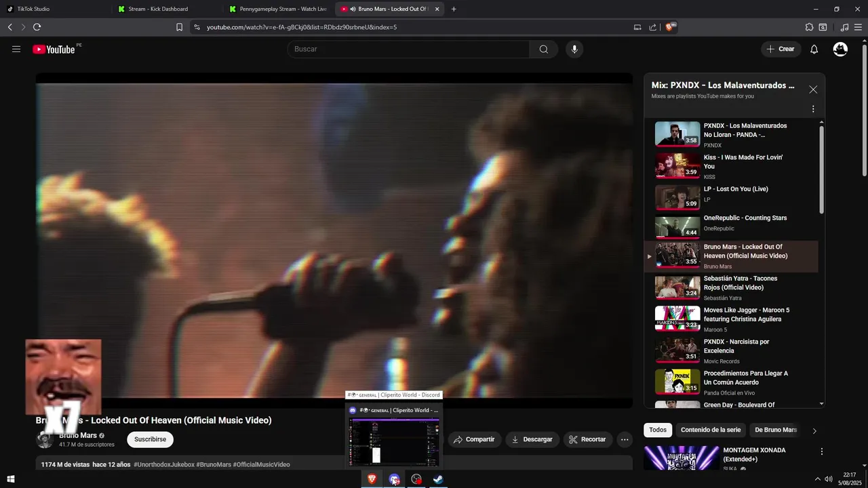Play Sebastián Yatra - Tacones Rojos
868x488 pixels.
[731, 287]
